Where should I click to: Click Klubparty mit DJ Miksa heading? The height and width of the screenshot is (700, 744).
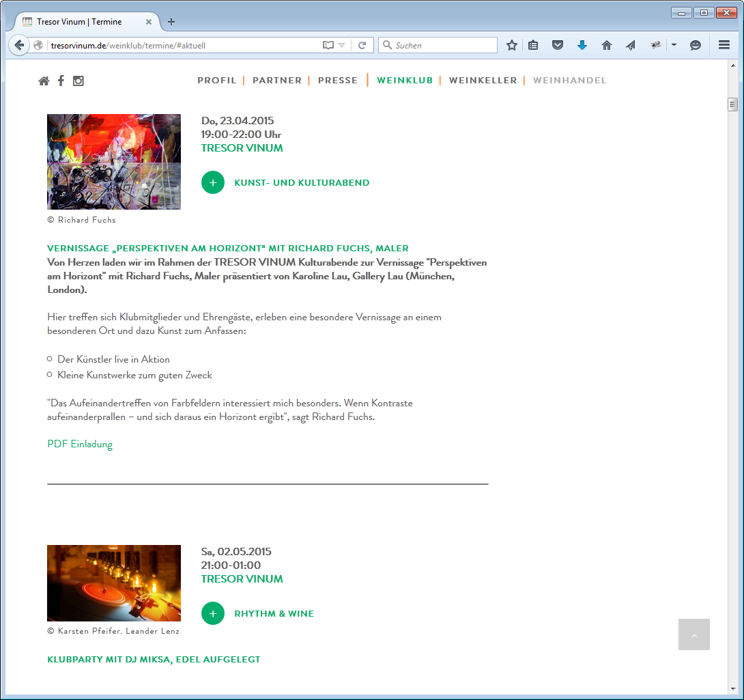click(154, 660)
